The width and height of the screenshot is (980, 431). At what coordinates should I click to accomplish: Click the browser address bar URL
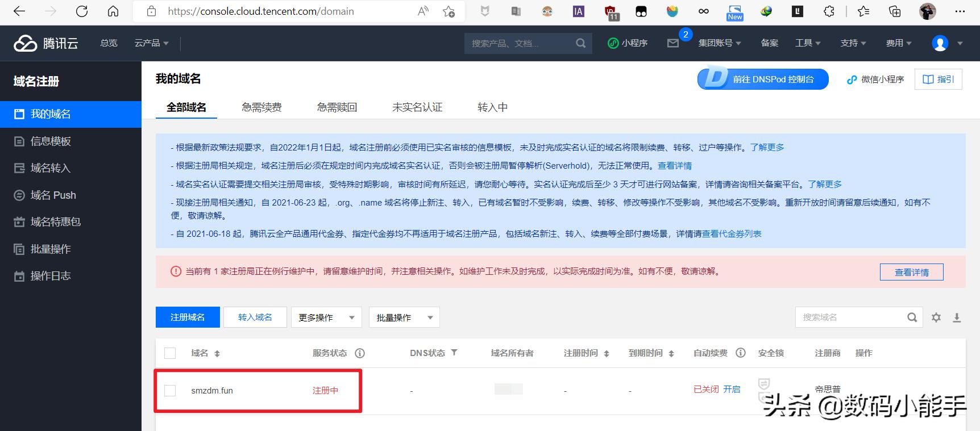[x=260, y=11]
